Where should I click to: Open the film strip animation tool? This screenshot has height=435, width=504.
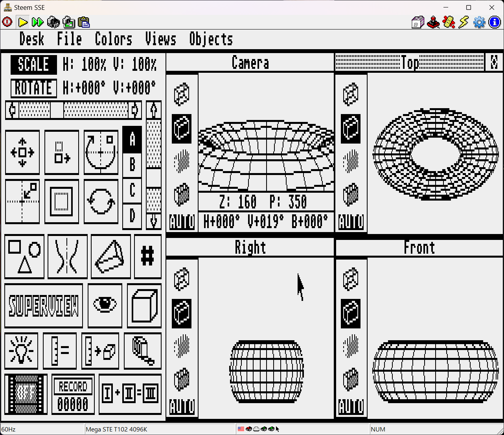tap(26, 394)
